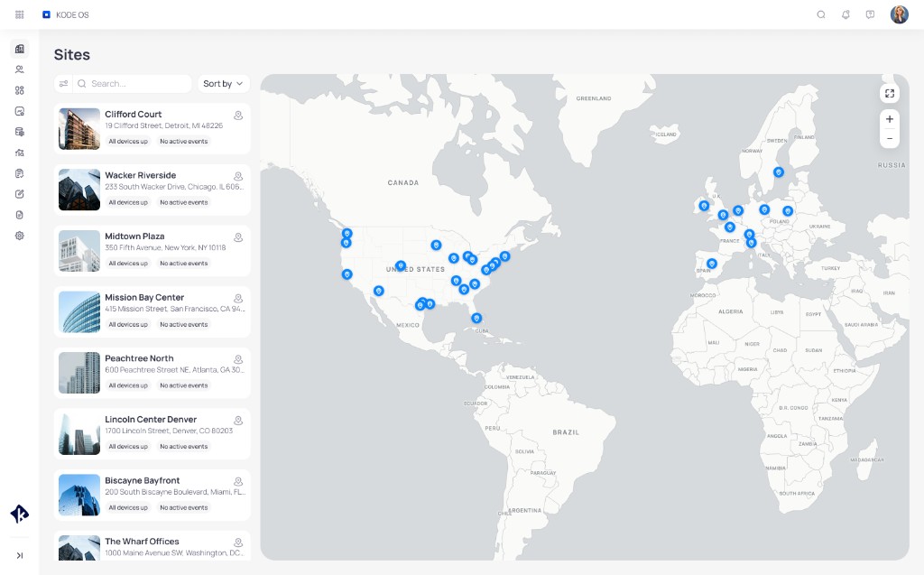
Task: Locate Wacker Riverside with its pin icon
Action: point(238,176)
